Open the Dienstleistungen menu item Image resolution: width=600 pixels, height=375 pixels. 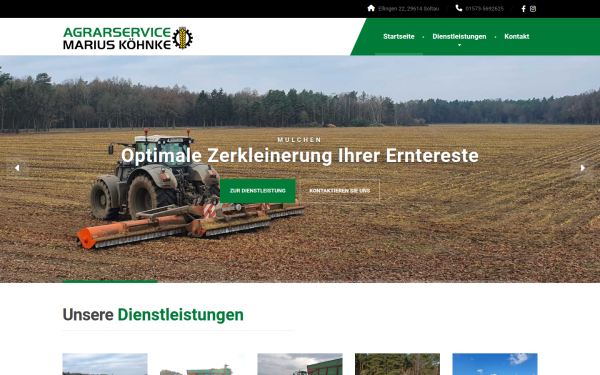(x=459, y=36)
